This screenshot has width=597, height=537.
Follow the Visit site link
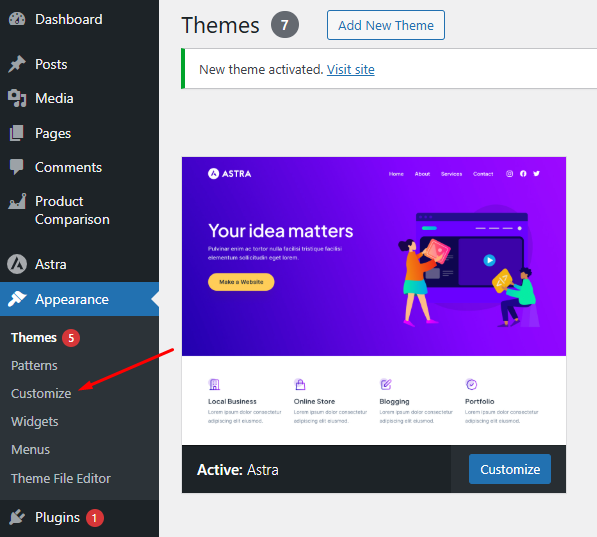coord(351,69)
